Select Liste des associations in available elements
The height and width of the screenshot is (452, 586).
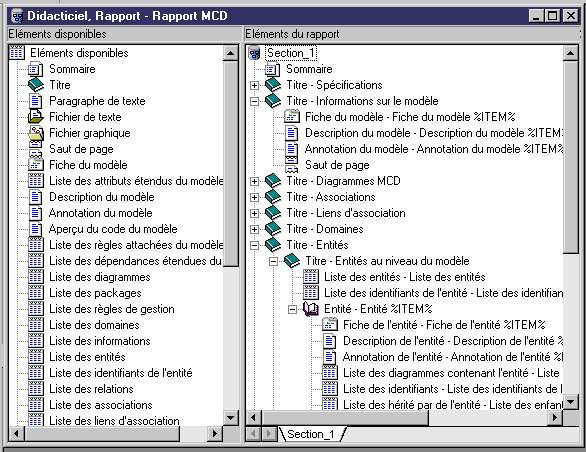tap(101, 405)
